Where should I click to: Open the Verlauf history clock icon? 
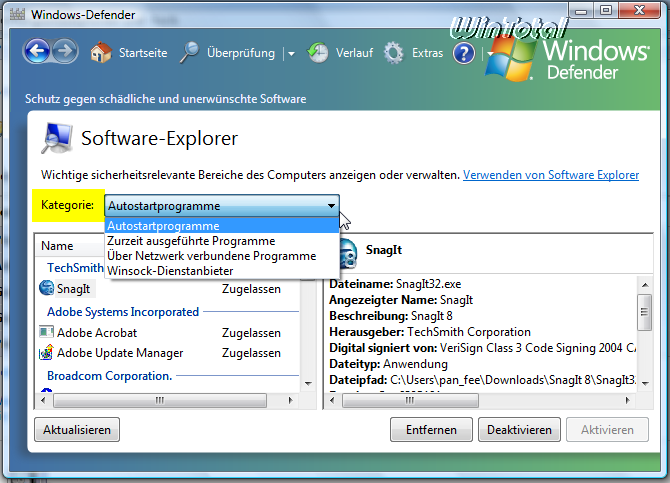point(318,53)
